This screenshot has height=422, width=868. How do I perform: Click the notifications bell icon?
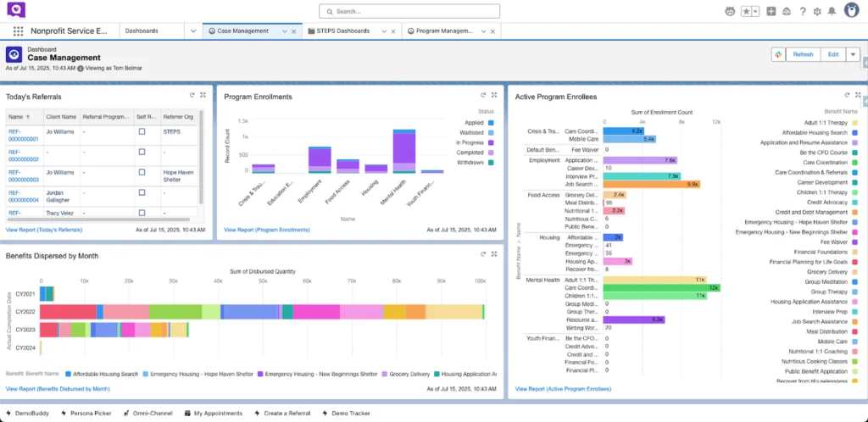point(831,11)
